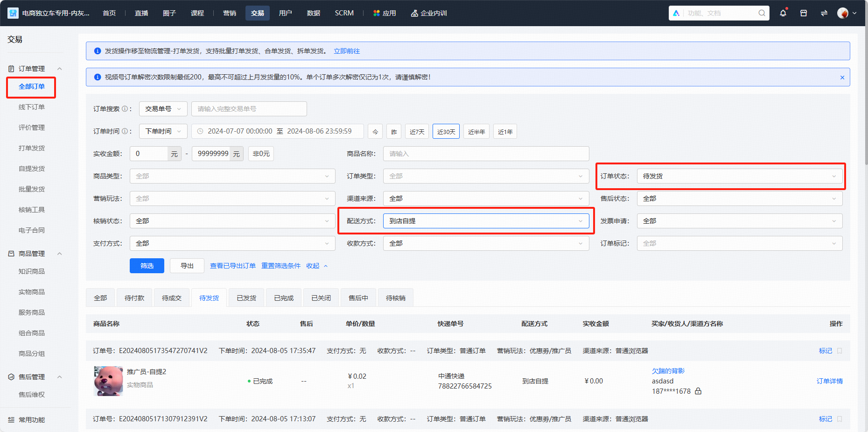Click the 今 today quick date button
Screen dimensions: 868x432
pyautogui.click(x=375, y=132)
